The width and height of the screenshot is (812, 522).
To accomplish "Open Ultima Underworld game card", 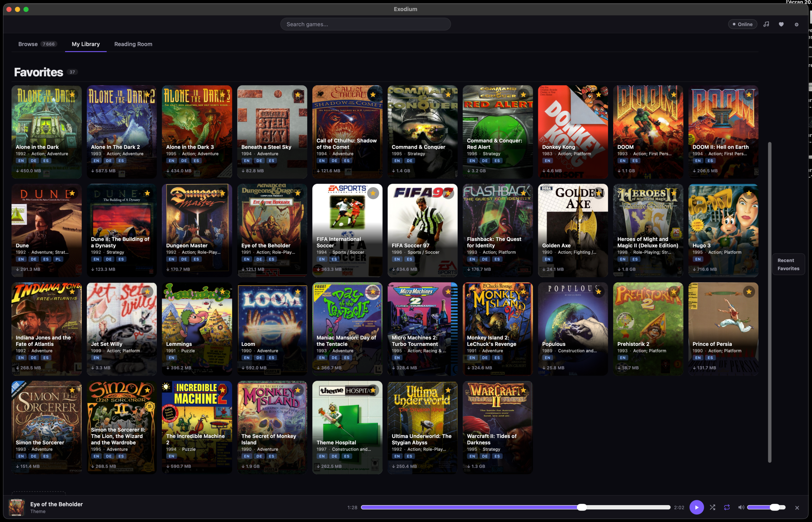I will click(x=422, y=428).
